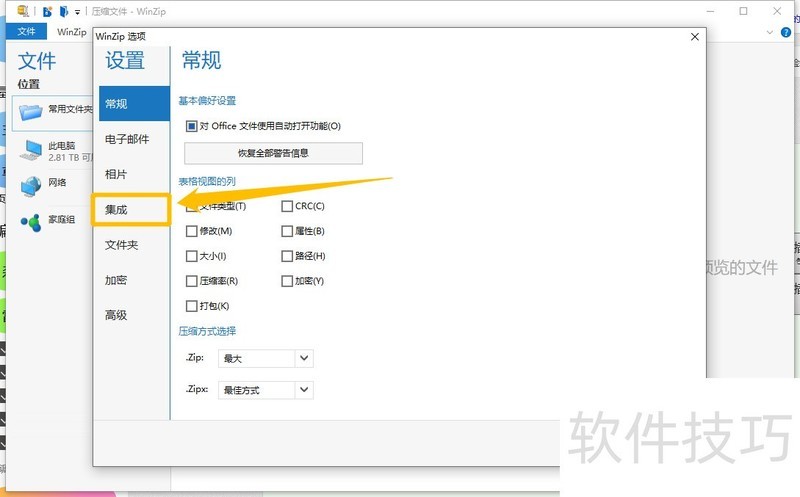Open the 加密 settings category
Viewport: 800px width, 497px height.
point(116,280)
